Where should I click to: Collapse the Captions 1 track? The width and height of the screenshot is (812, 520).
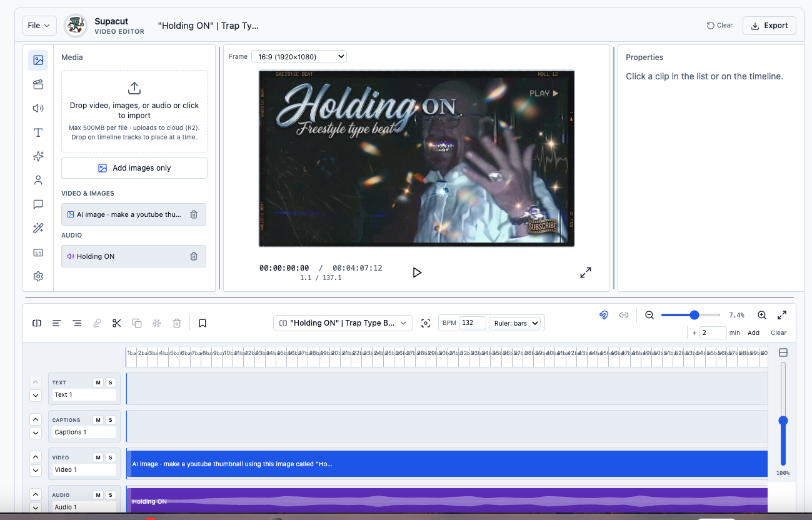(x=36, y=432)
